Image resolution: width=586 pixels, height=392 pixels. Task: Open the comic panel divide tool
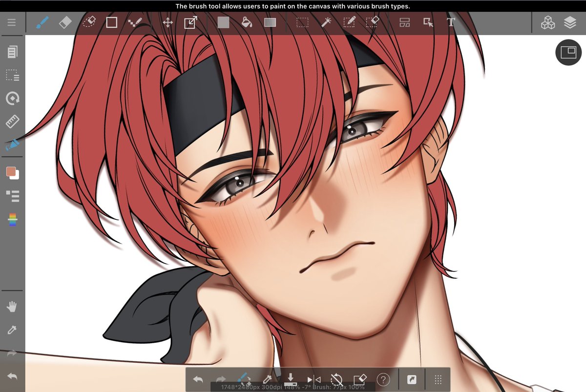[405, 22]
